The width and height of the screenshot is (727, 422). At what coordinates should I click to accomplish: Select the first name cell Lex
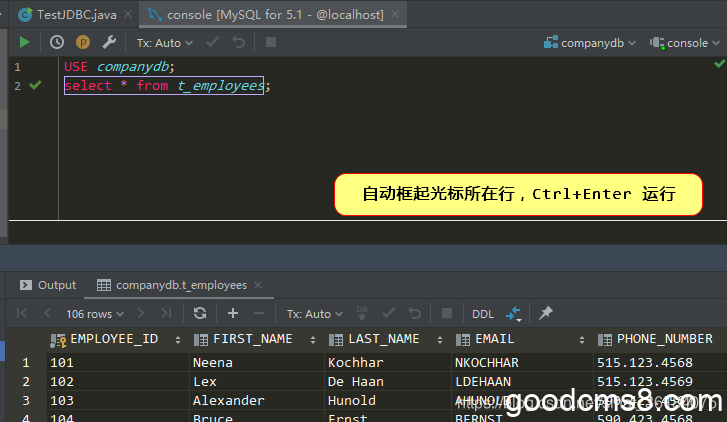[256, 382]
